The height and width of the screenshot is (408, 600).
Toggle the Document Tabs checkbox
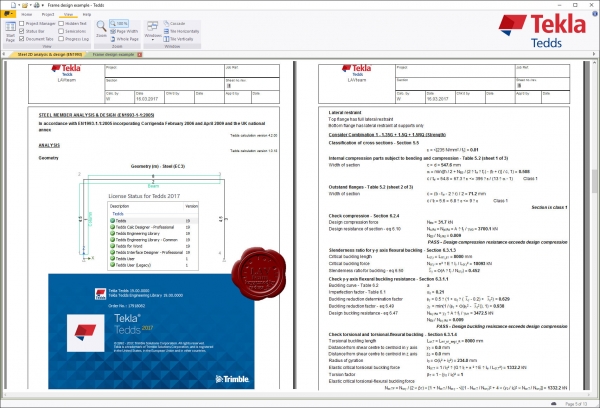pyautogui.click(x=21, y=39)
